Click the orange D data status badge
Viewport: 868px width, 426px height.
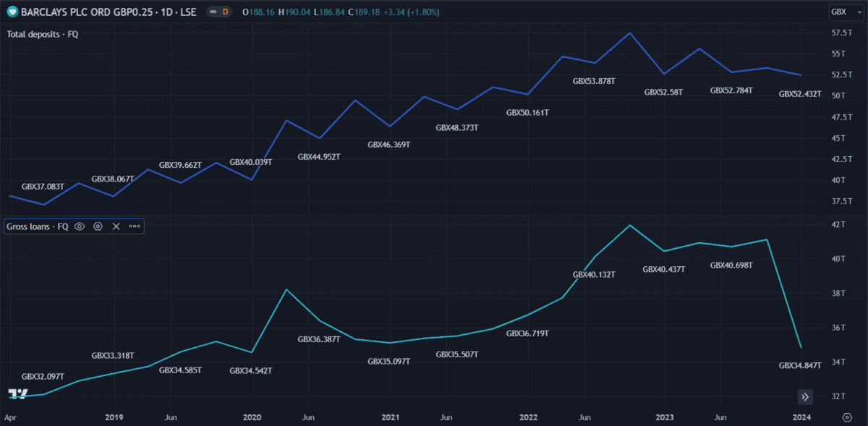[x=225, y=12]
